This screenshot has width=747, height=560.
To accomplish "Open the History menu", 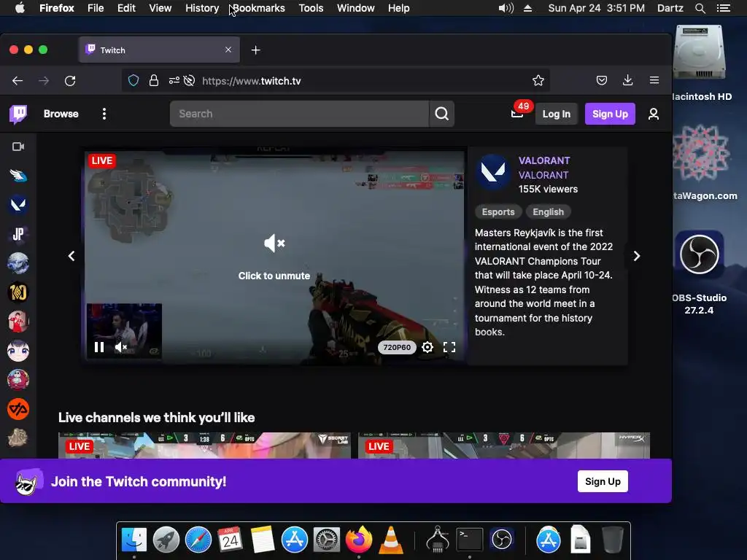I will tap(202, 8).
